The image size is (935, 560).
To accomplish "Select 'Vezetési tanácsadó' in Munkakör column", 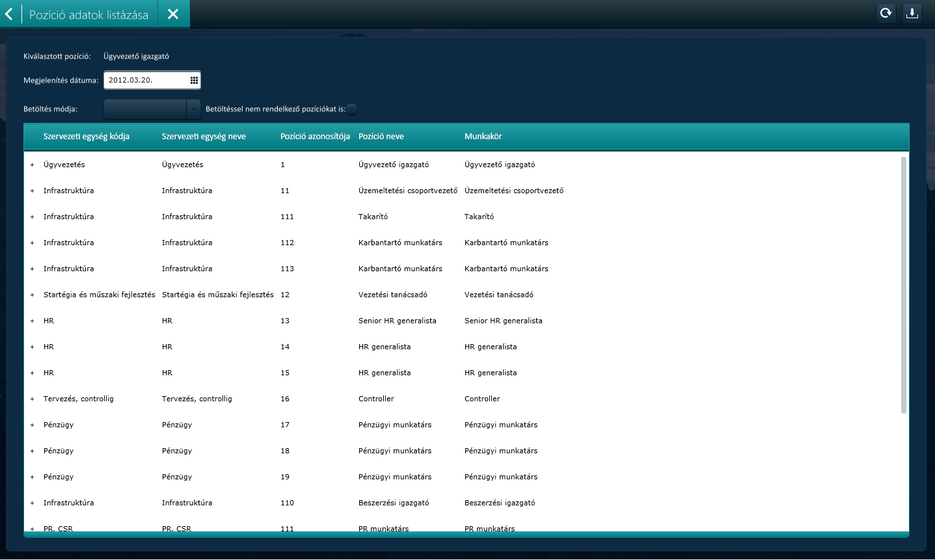I will point(499,295).
